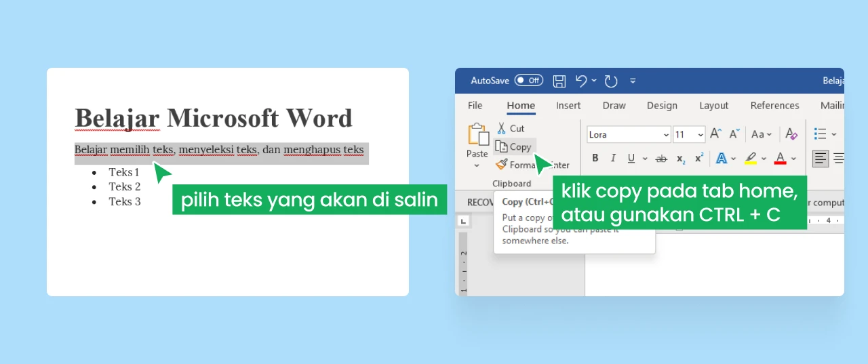Image resolution: width=868 pixels, height=364 pixels.
Task: Click the tab stop selector by ruler
Action: [x=463, y=221]
